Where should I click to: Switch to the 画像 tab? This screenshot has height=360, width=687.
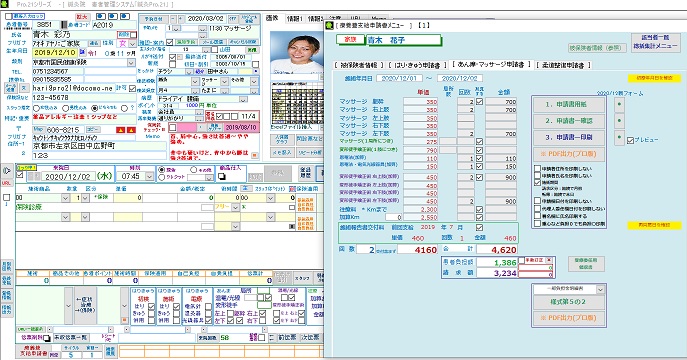tap(272, 18)
